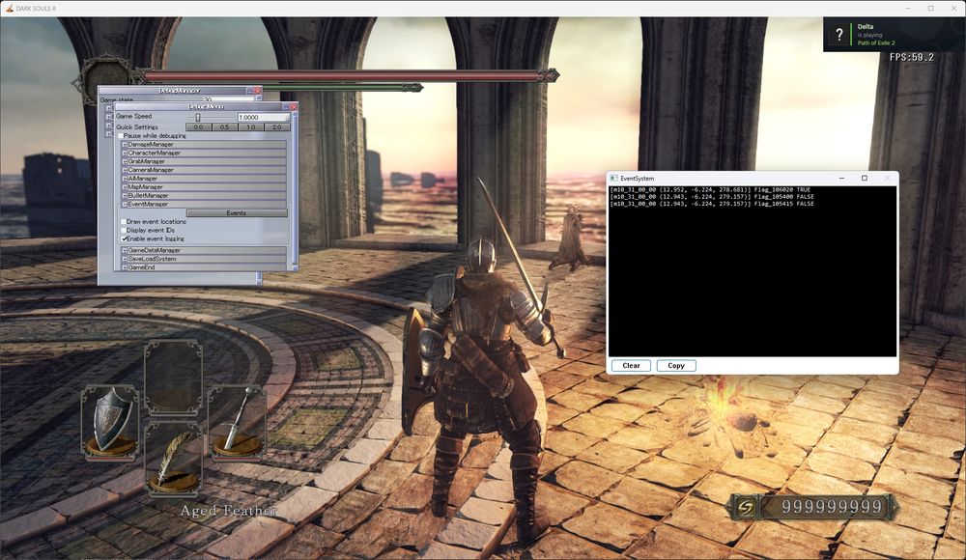Open the Events button in EventManager
Image resolution: width=966 pixels, height=560 pixels.
(x=237, y=213)
